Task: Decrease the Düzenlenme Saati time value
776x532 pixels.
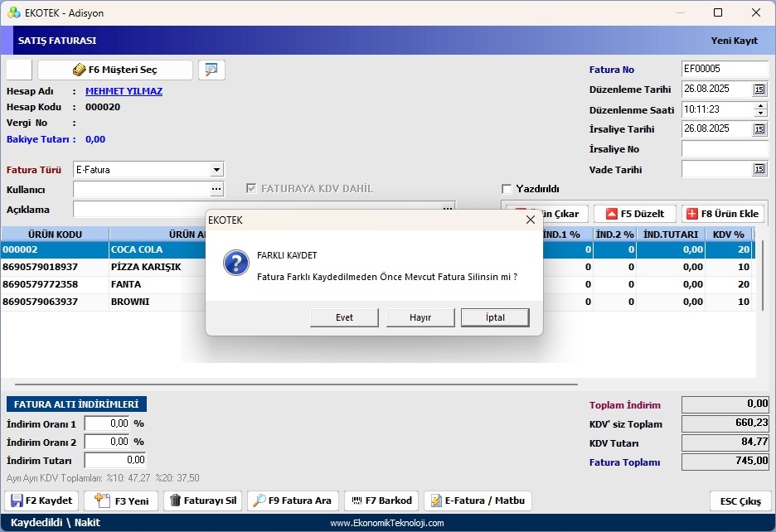Action: tap(760, 114)
